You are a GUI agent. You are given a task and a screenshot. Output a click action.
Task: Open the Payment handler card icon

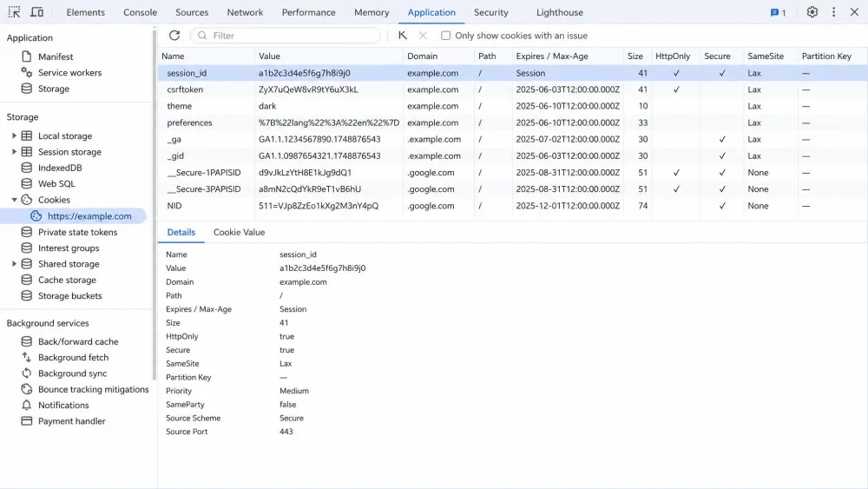pos(27,421)
